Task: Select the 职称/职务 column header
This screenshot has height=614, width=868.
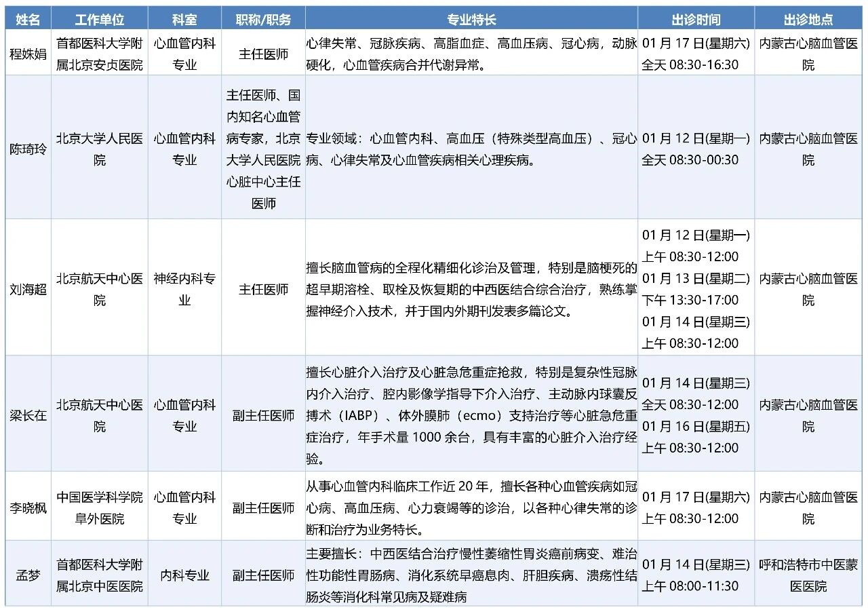Action: pyautogui.click(x=263, y=20)
